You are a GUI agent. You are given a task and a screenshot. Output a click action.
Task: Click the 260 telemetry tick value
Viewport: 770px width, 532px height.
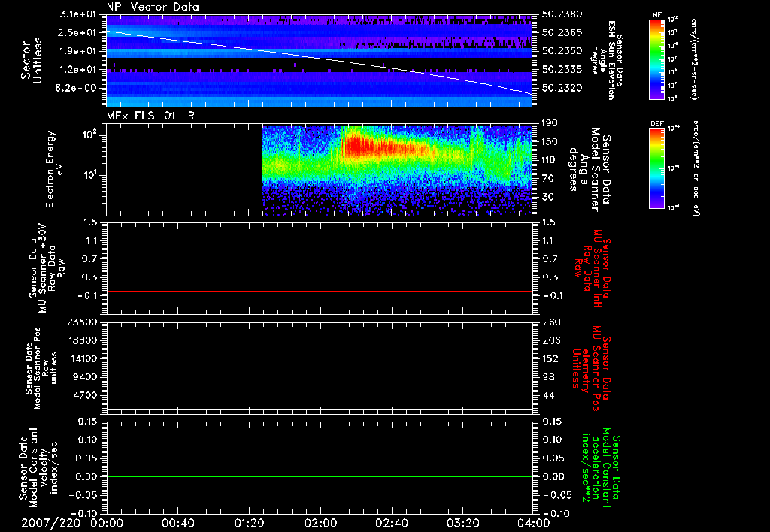pyautogui.click(x=550, y=322)
